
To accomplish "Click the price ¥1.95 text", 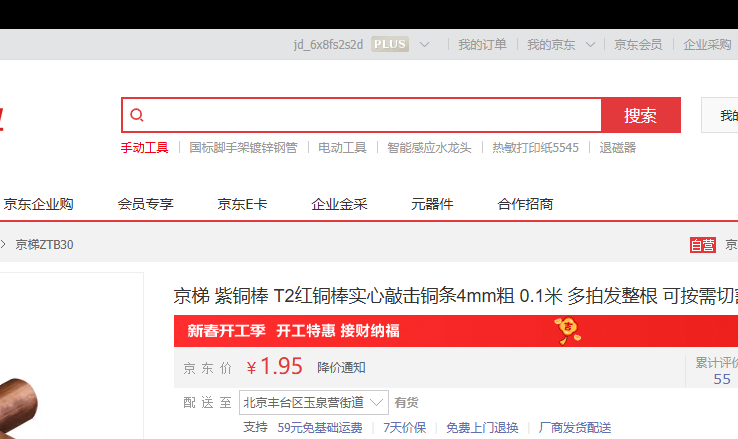I will pos(274,366).
